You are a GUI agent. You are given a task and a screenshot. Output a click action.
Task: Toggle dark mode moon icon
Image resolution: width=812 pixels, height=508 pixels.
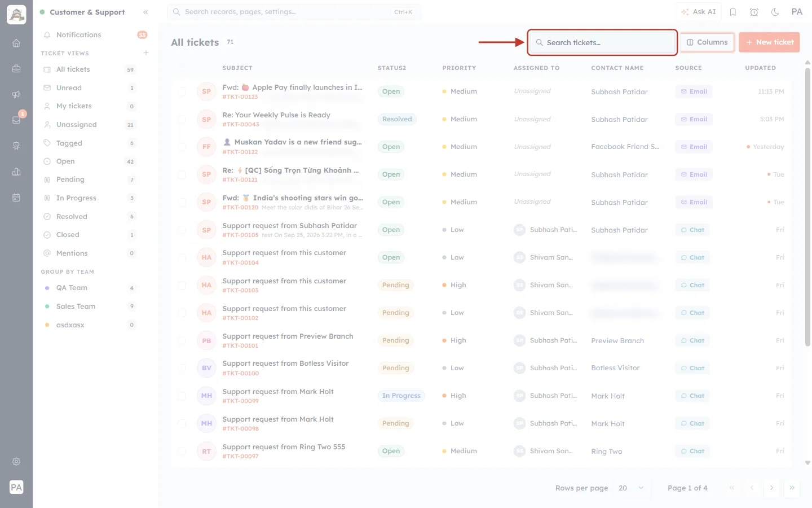click(x=775, y=12)
